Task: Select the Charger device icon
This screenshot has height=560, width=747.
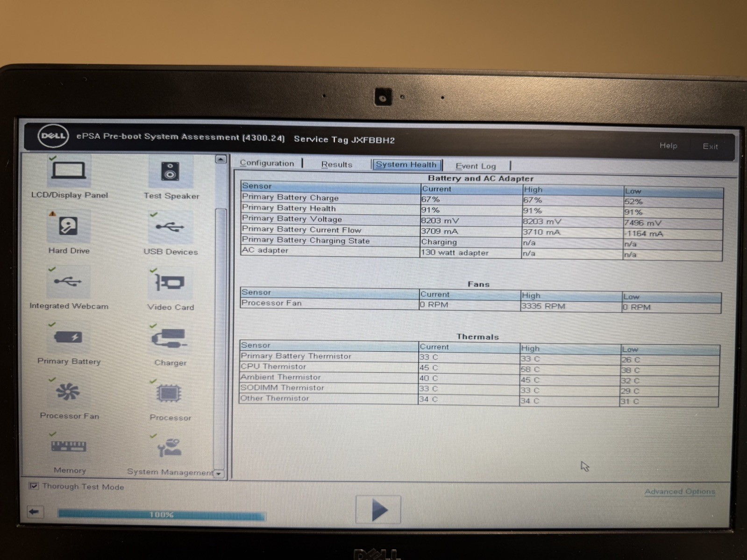Action: (x=170, y=338)
